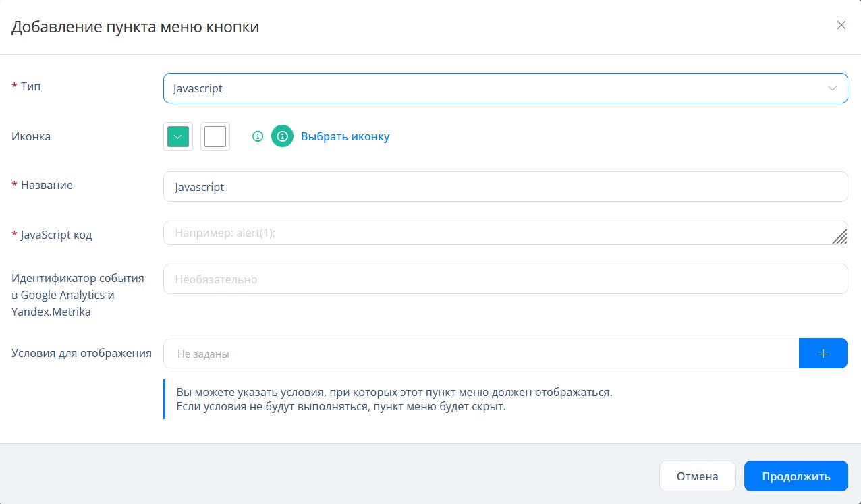Image resolution: width=861 pixels, height=504 pixels.
Task: Click the chevron arrow in the Тип field
Action: (833, 88)
